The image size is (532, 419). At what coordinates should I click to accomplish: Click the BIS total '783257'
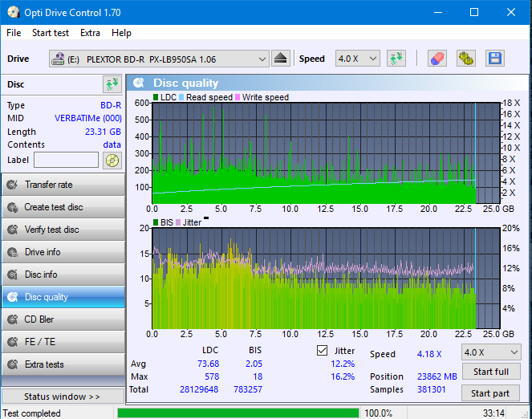coord(248,389)
